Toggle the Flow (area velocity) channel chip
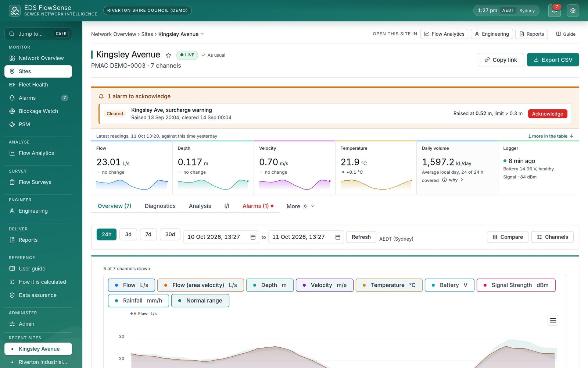Image resolution: width=588 pixels, height=368 pixels. click(x=200, y=285)
